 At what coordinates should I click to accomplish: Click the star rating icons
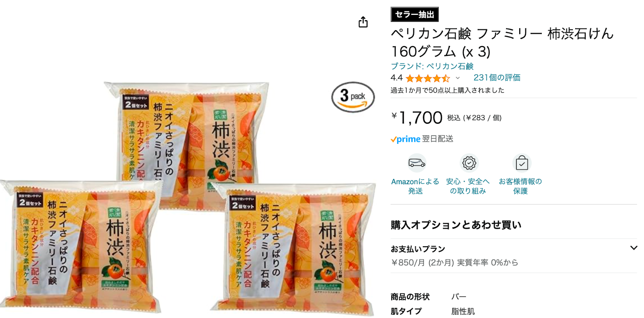(428, 78)
